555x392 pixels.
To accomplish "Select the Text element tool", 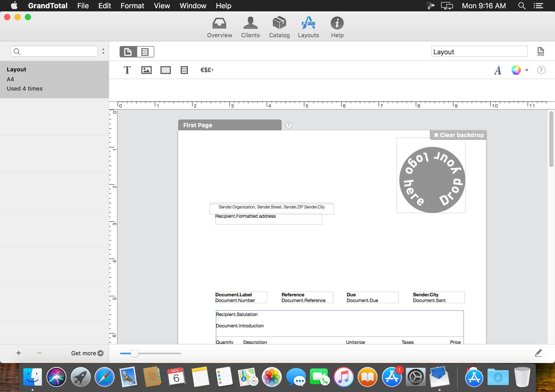I will tap(127, 70).
